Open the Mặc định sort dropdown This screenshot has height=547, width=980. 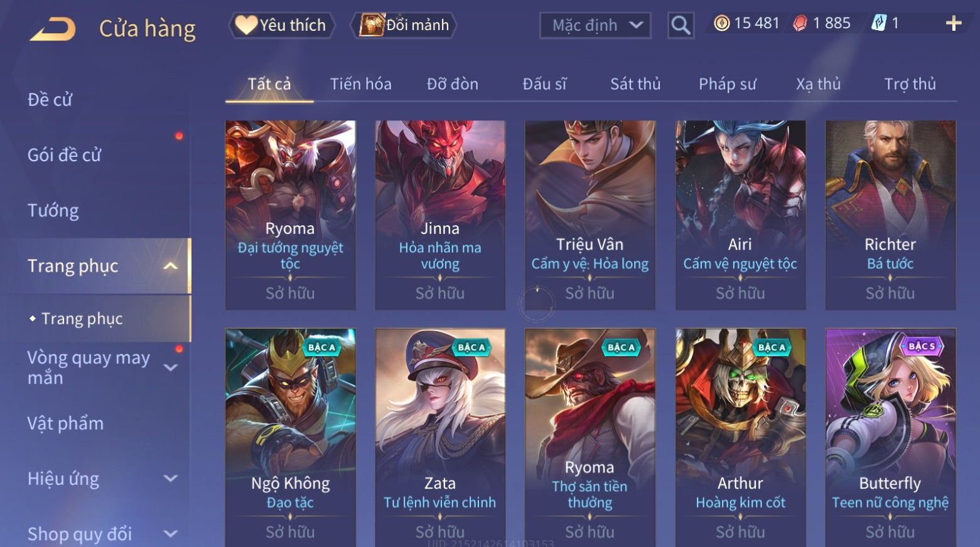(x=595, y=26)
